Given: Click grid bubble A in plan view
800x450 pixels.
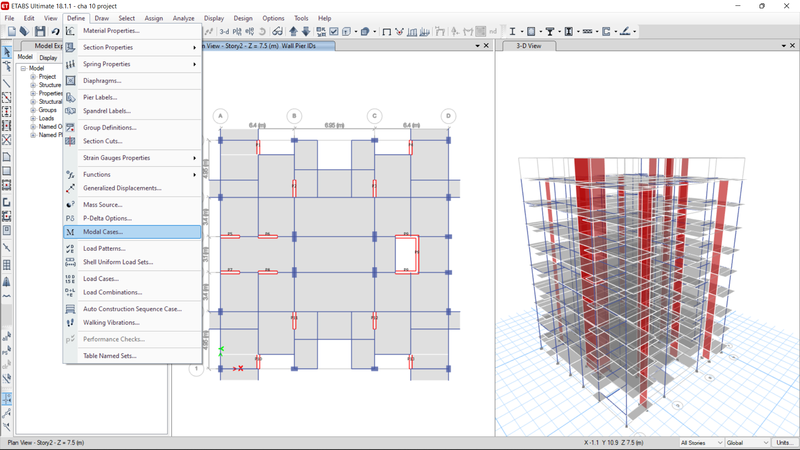Looking at the screenshot, I should [220, 116].
